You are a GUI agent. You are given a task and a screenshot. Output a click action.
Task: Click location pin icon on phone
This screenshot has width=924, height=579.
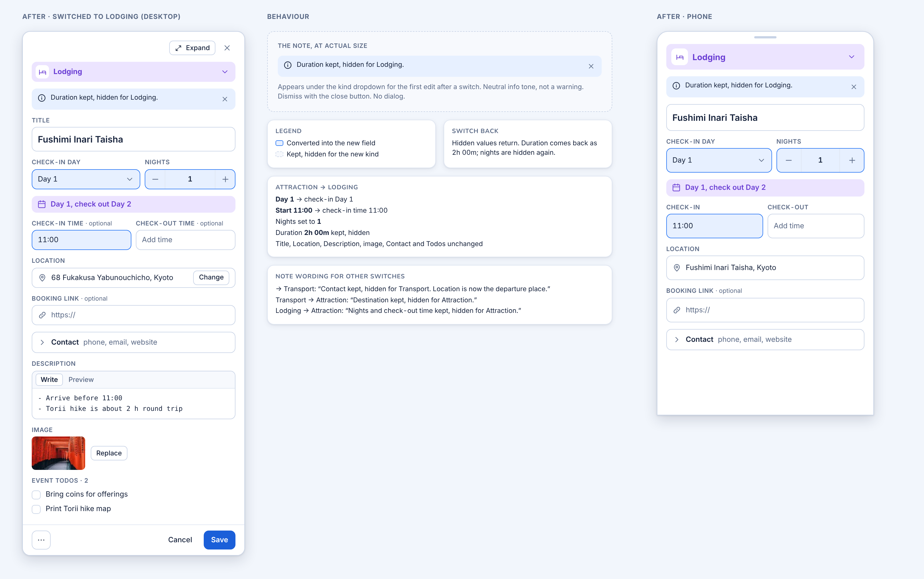(677, 268)
